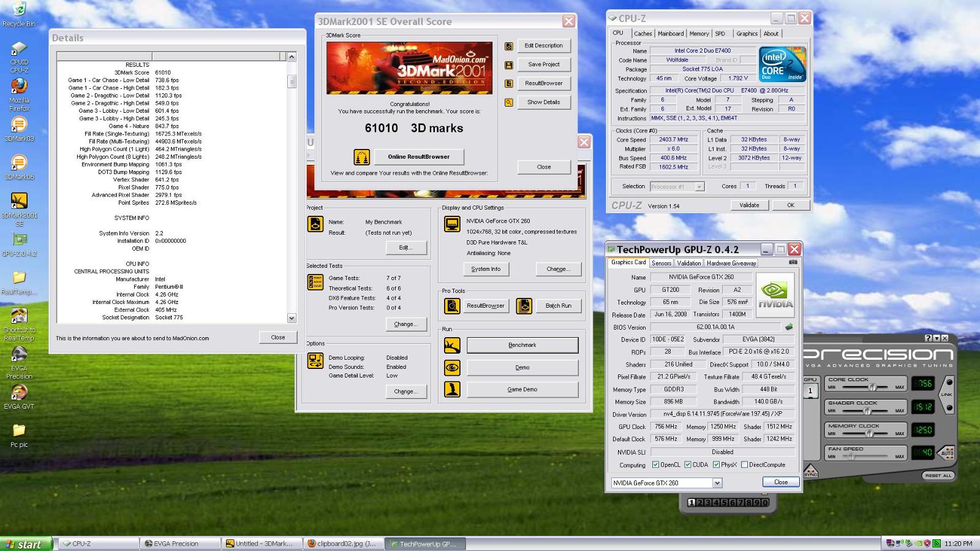The width and height of the screenshot is (980, 551).
Task: Click the NVIDIA logo in GPU-Z
Action: [775, 295]
